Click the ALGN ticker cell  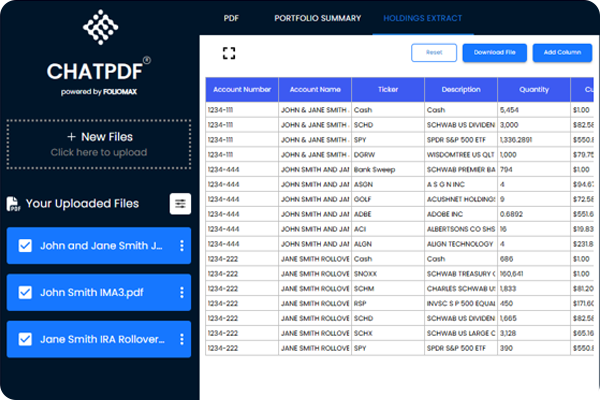coord(388,244)
